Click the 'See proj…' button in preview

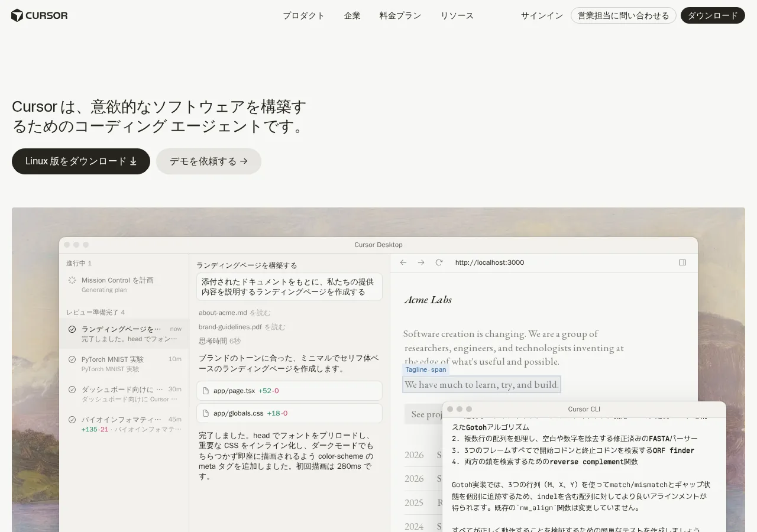424,414
